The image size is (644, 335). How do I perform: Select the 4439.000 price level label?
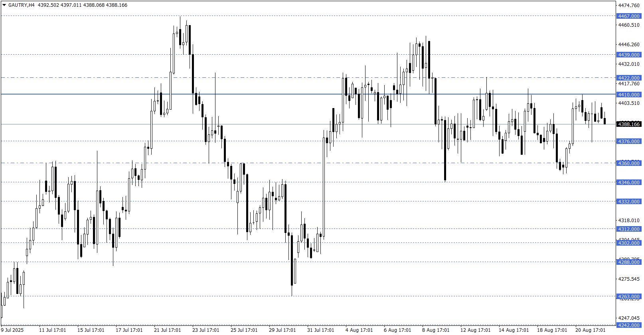click(629, 55)
